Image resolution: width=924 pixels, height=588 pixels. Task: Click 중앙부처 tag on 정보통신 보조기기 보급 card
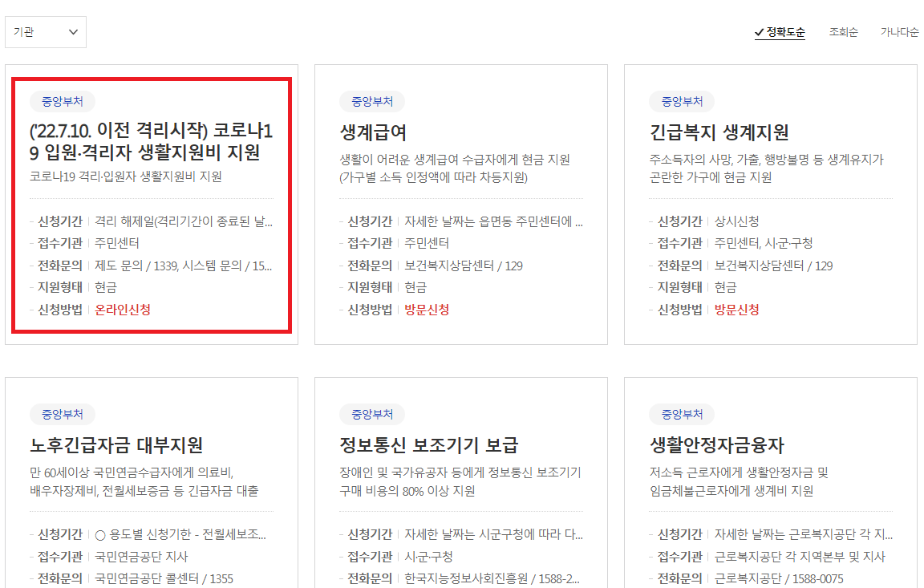pyautogui.click(x=372, y=414)
